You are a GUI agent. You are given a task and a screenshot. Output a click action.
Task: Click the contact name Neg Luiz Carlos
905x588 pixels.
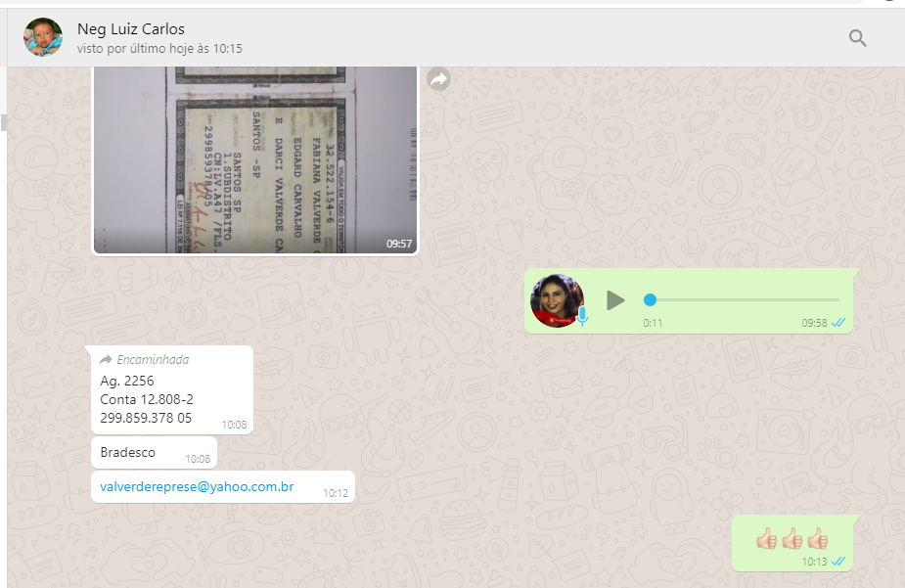(x=130, y=28)
